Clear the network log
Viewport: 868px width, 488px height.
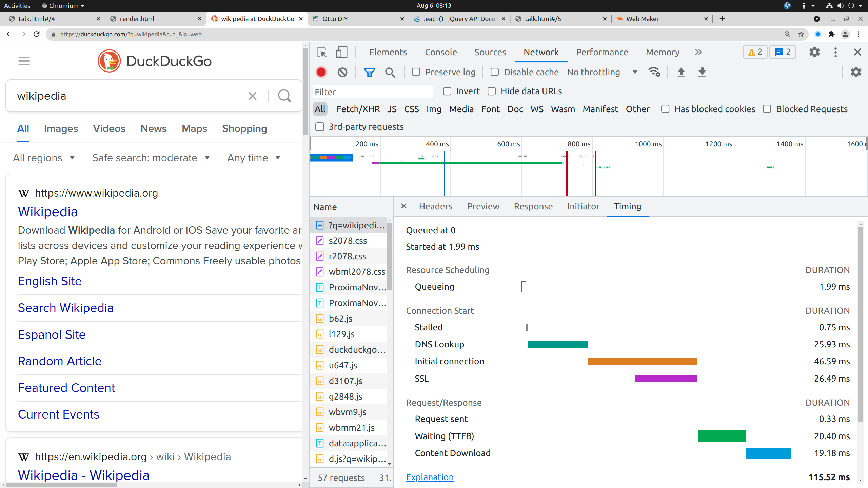coord(342,72)
